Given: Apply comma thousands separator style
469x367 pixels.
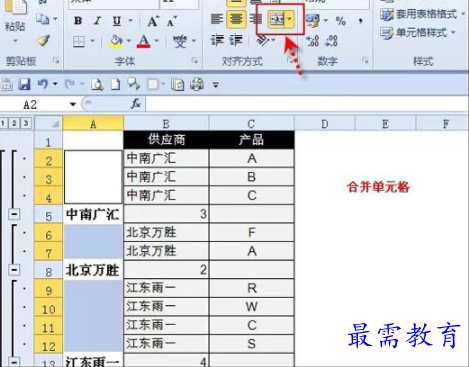Looking at the screenshot, I should point(361,21).
